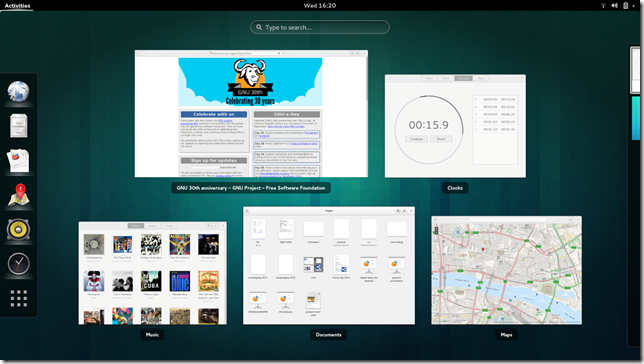Launch Maps from the red pin dock icon
644x364 pixels.
tap(19, 195)
